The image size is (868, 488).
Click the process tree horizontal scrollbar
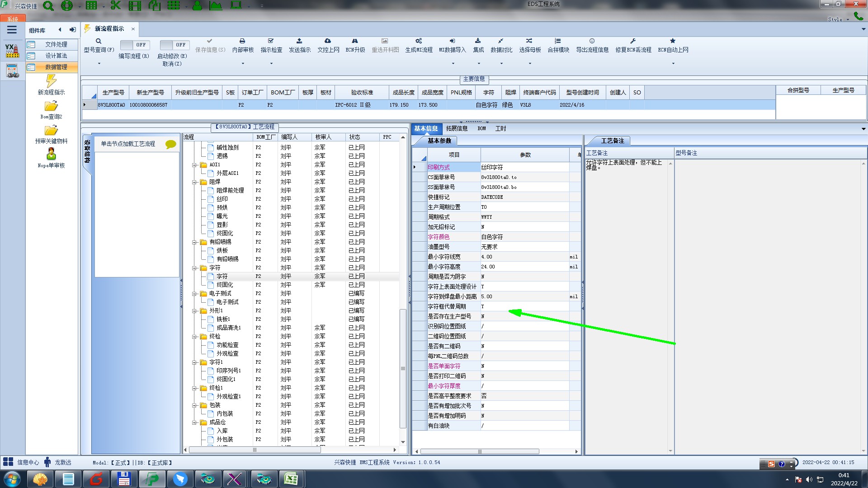pyautogui.click(x=255, y=450)
